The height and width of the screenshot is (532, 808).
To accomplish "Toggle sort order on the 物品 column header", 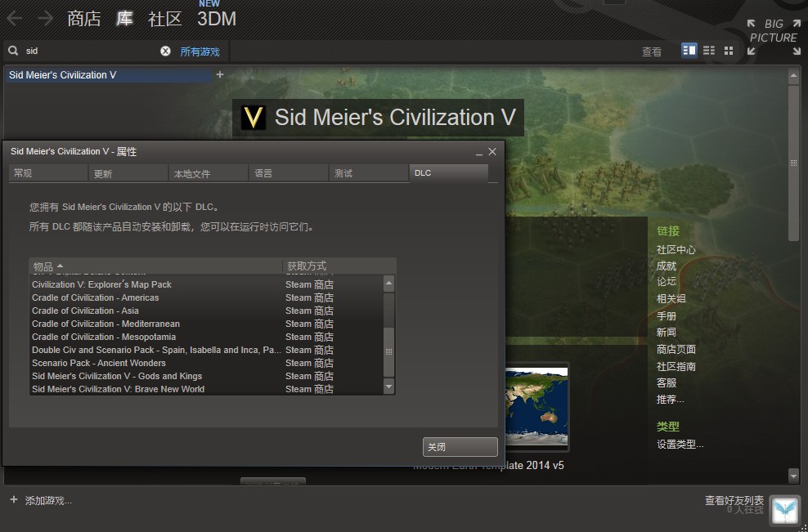I will point(45,266).
